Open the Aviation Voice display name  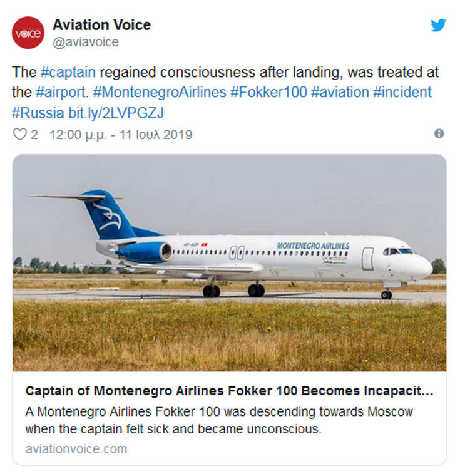(x=101, y=25)
